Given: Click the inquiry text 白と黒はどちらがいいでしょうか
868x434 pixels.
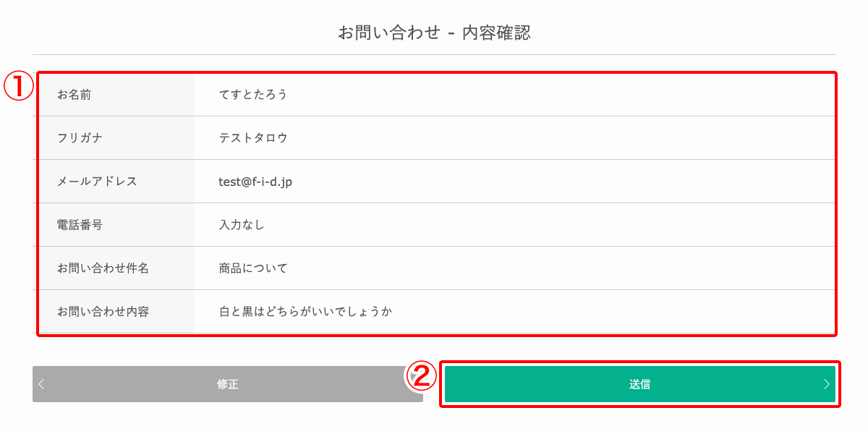Looking at the screenshot, I should (x=305, y=311).
